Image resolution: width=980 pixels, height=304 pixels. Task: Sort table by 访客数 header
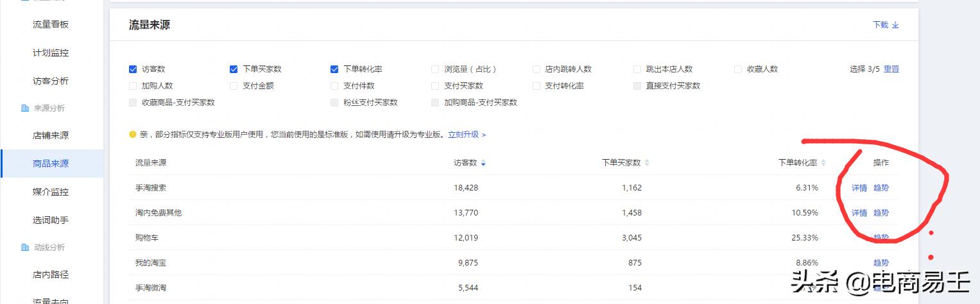(x=465, y=163)
